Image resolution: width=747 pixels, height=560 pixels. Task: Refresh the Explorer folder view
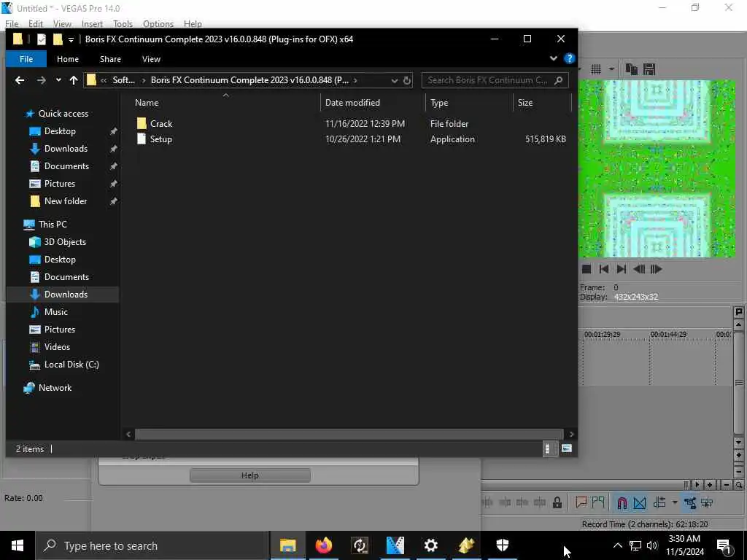(407, 80)
